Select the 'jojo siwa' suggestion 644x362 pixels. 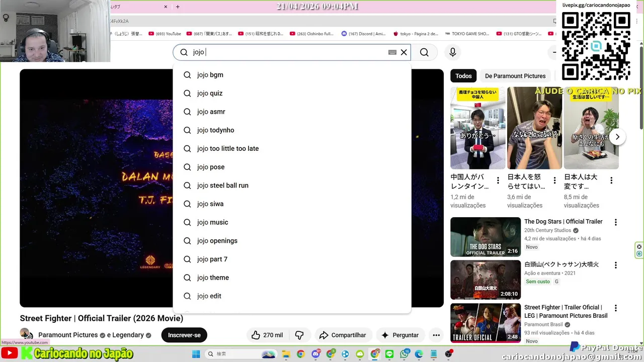point(292,204)
